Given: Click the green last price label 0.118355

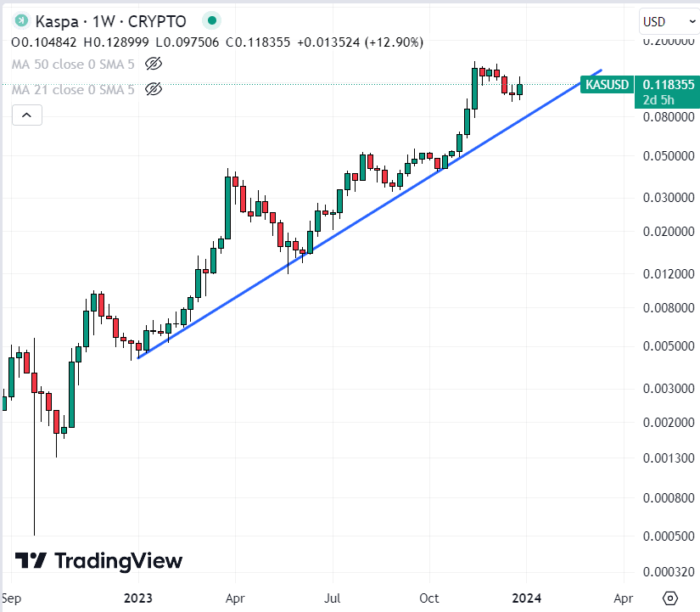Looking at the screenshot, I should point(666,85).
